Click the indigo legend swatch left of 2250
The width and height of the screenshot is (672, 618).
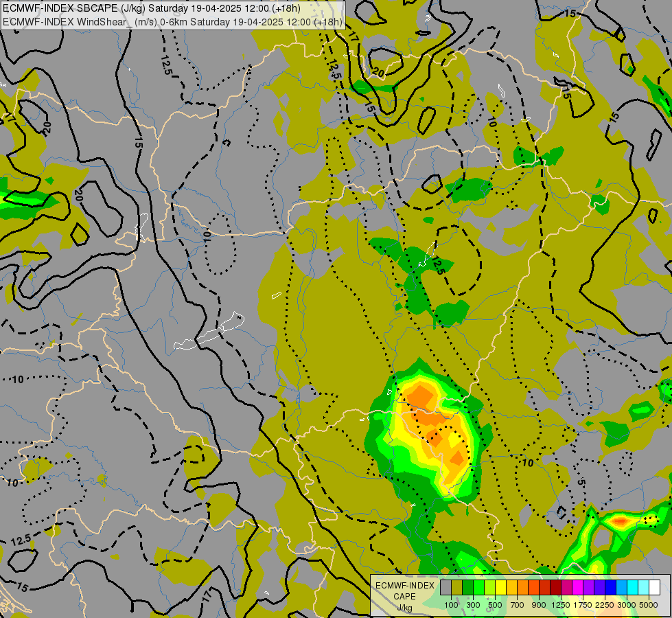pyautogui.click(x=599, y=587)
